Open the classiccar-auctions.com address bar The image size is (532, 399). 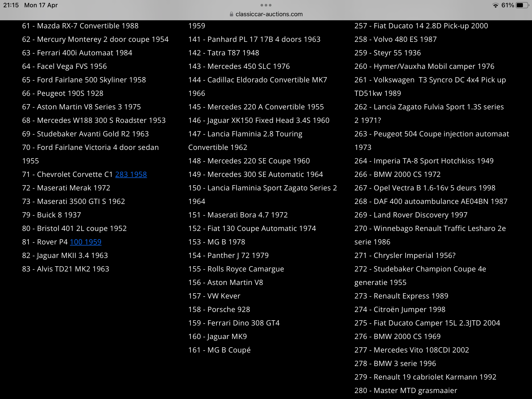point(266,14)
